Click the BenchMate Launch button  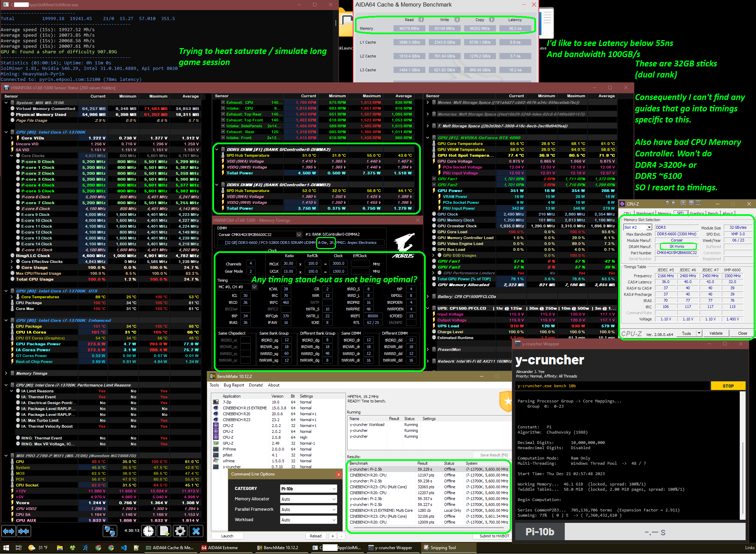tap(227, 536)
